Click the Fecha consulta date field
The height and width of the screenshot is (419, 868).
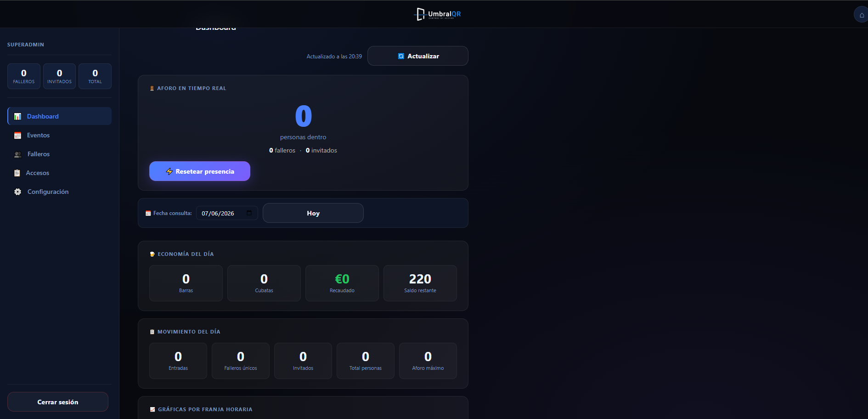[227, 213]
